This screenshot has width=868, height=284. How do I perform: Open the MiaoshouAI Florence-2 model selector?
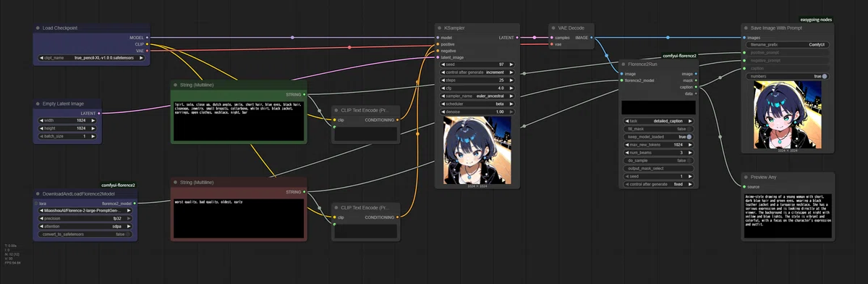[x=86, y=211]
